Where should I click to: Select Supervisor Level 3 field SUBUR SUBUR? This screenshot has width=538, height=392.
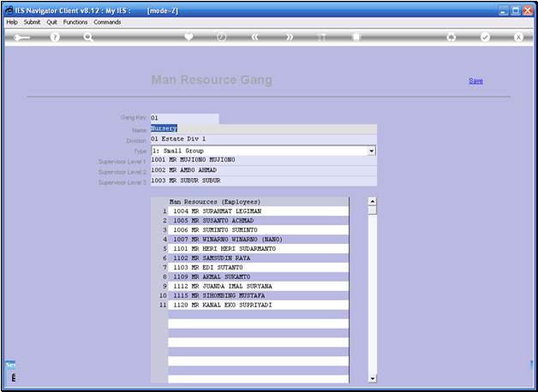264,181
